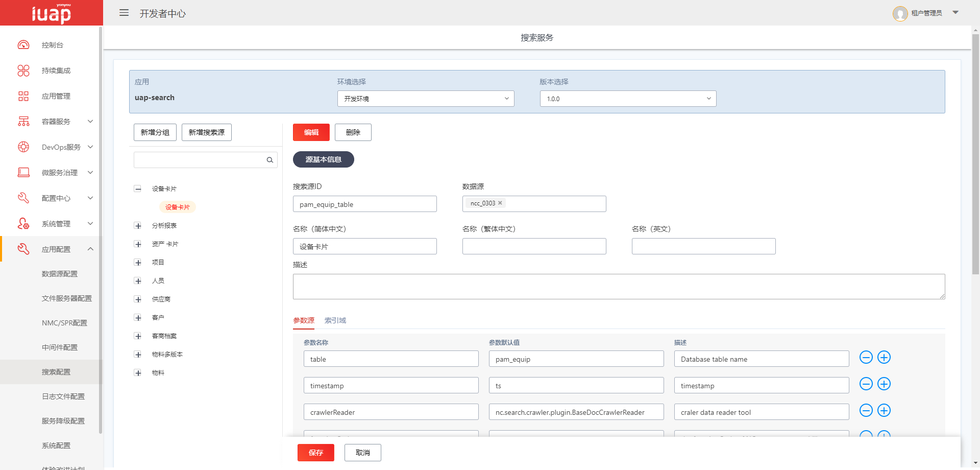Focus the 名称（简体中文）input field
Viewport: 980px width, 470px height.
pos(365,246)
